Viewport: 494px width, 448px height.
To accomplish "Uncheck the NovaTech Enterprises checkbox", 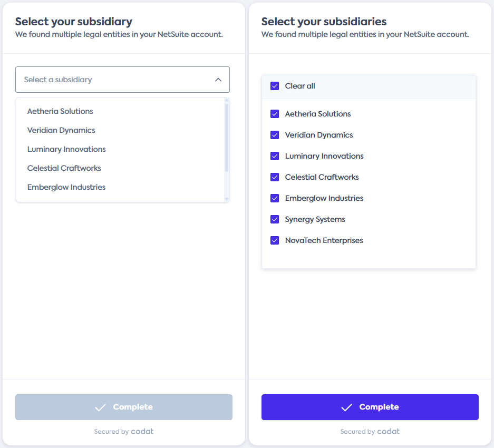I will [x=275, y=240].
